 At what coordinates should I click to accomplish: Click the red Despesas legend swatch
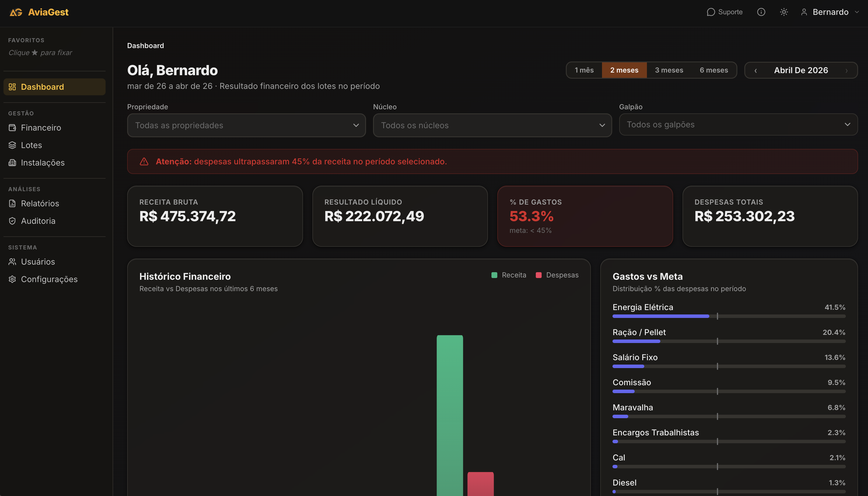point(539,275)
